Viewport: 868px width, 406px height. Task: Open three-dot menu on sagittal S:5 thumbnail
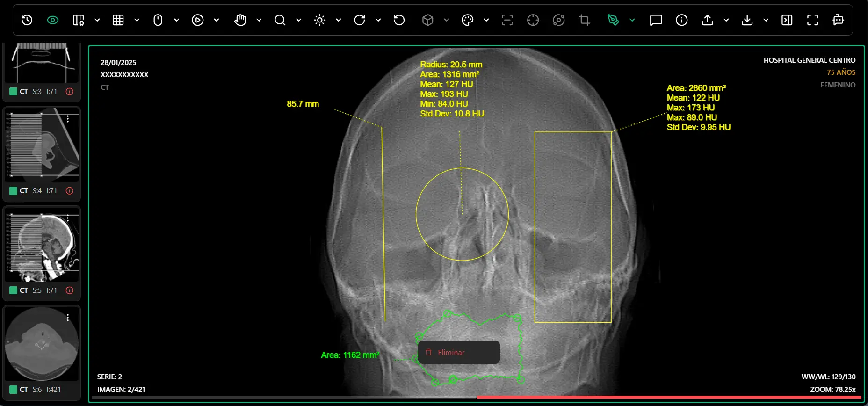click(68, 218)
